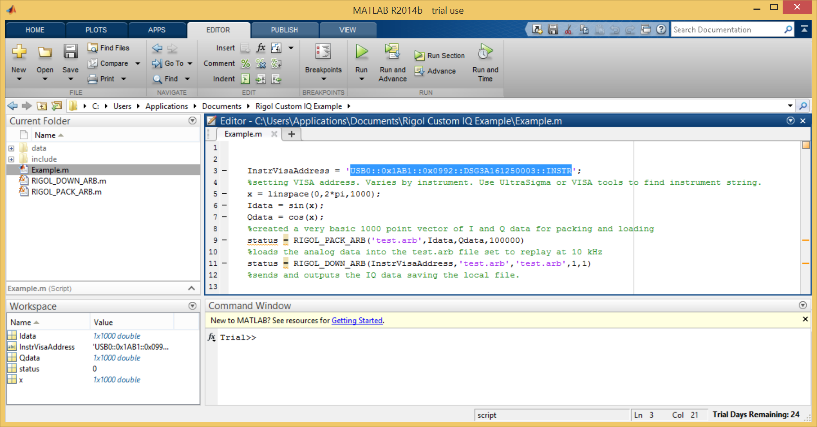Click the Save file icon
This screenshot has height=427, width=817.
pos(70,52)
